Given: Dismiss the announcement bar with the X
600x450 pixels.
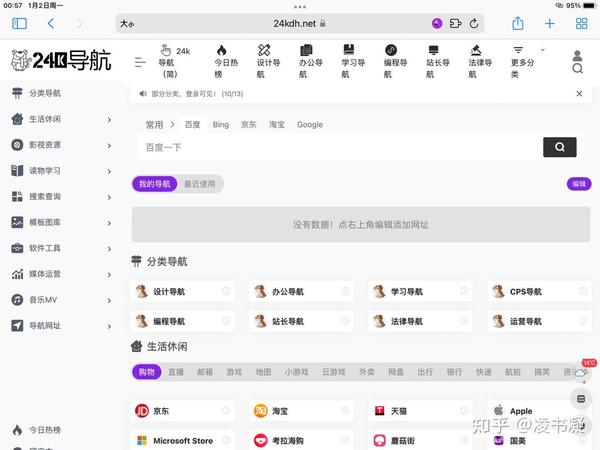Looking at the screenshot, I should (x=579, y=94).
